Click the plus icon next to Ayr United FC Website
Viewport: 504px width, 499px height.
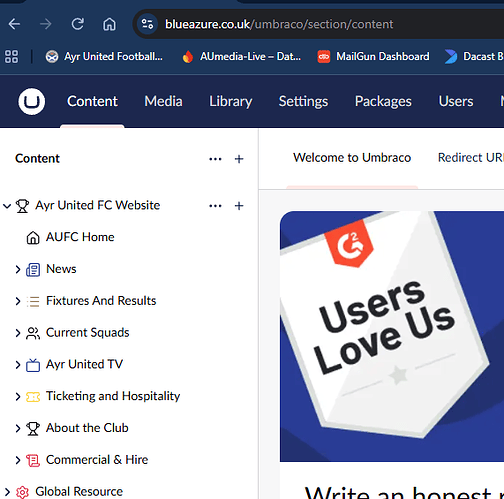[239, 206]
